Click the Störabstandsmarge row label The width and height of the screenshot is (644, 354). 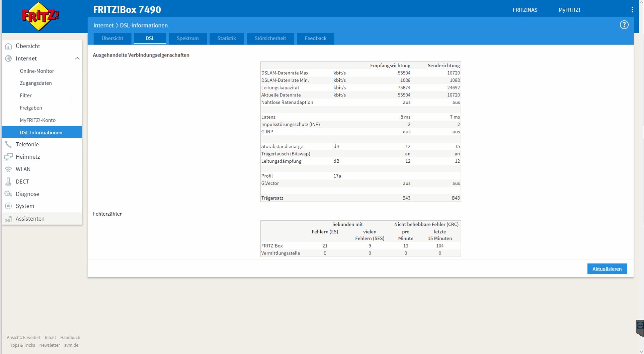pyautogui.click(x=282, y=147)
